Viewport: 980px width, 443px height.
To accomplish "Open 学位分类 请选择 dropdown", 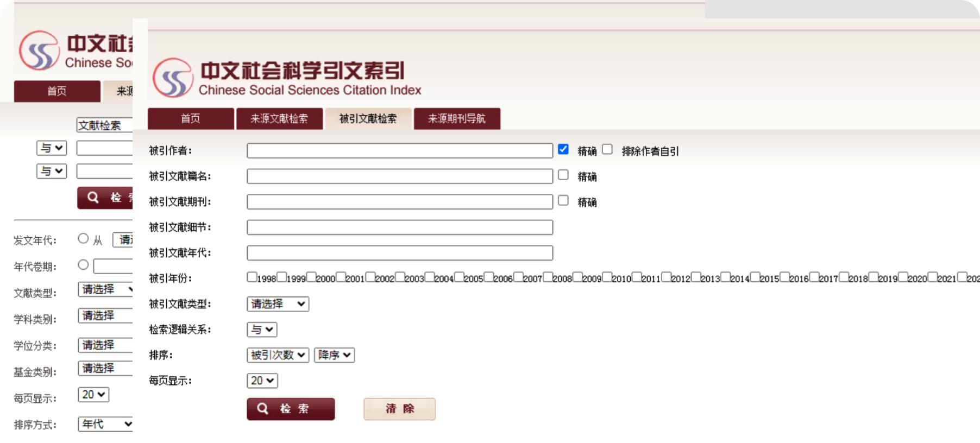I will (x=105, y=345).
